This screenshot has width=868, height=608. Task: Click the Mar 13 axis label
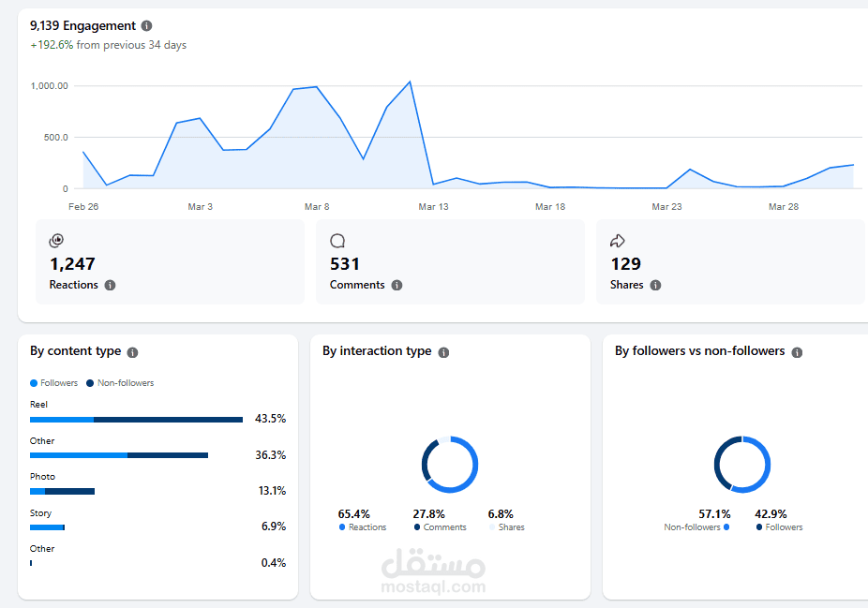(433, 207)
